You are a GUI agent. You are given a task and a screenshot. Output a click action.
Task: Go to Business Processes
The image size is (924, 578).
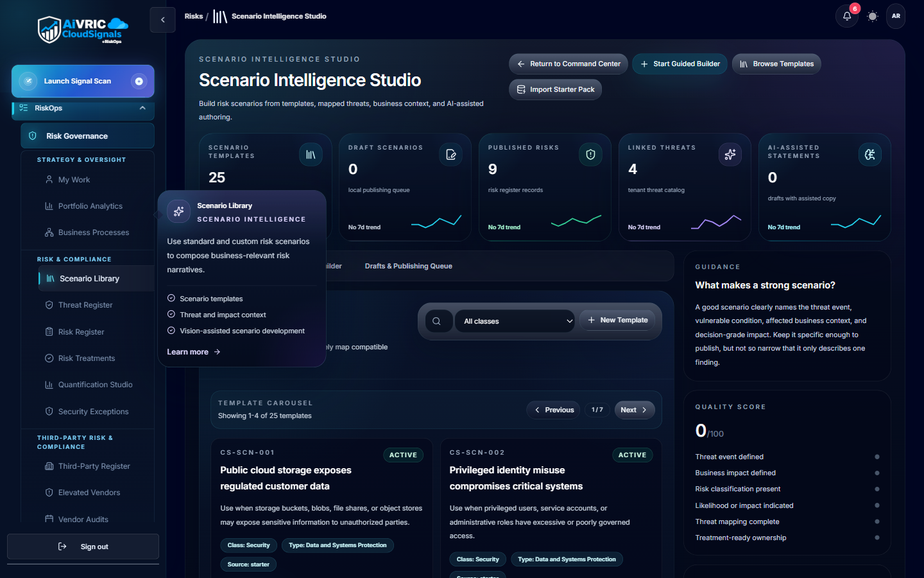94,232
